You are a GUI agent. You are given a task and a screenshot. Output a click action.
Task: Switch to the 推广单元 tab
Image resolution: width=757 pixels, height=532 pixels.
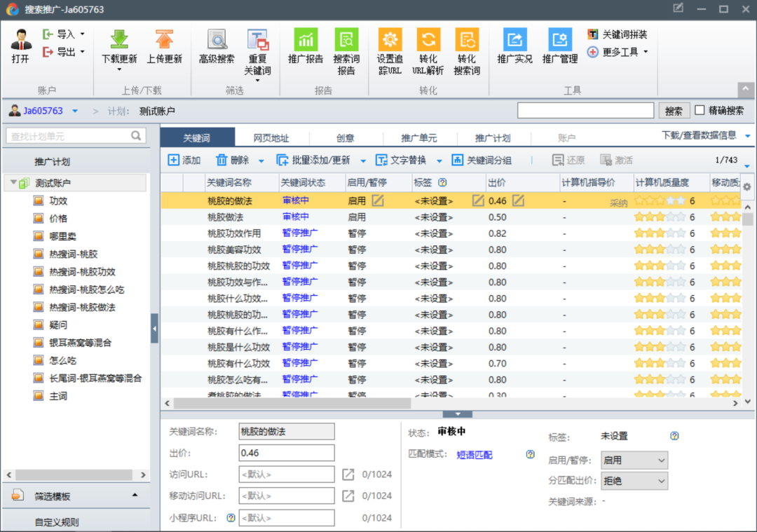(x=418, y=138)
